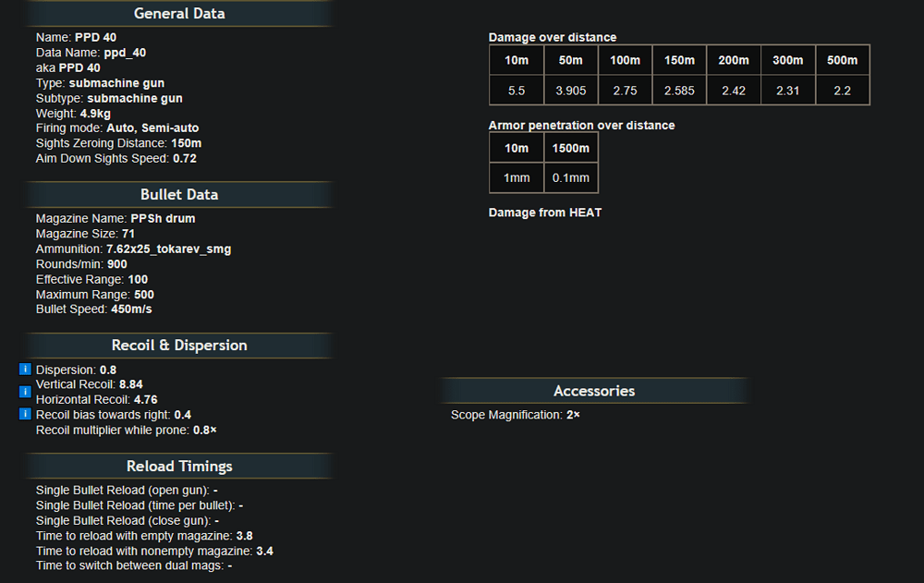Click the 7.62x25_tokarev_smg ammunition text

[x=168, y=249]
